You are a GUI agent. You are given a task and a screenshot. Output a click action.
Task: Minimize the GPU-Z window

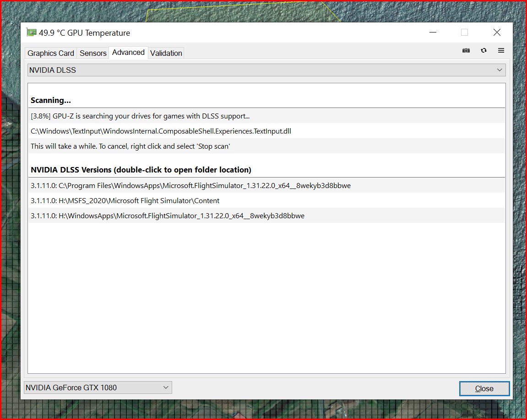(x=433, y=32)
